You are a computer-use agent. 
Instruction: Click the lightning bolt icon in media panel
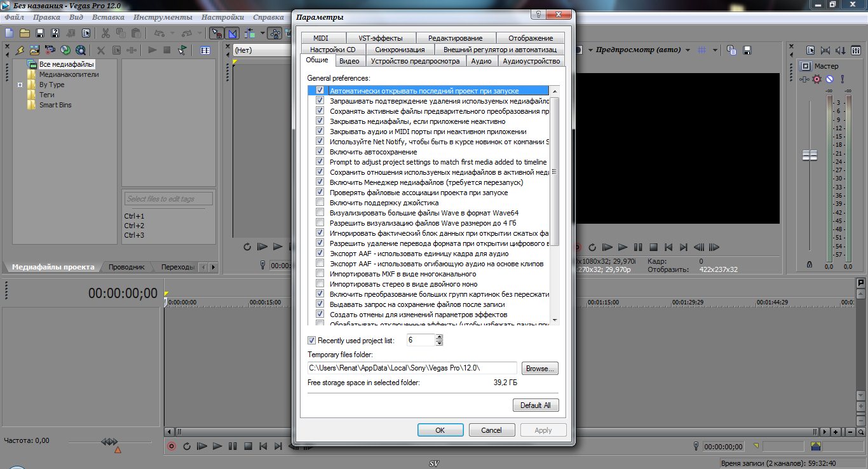20,50
